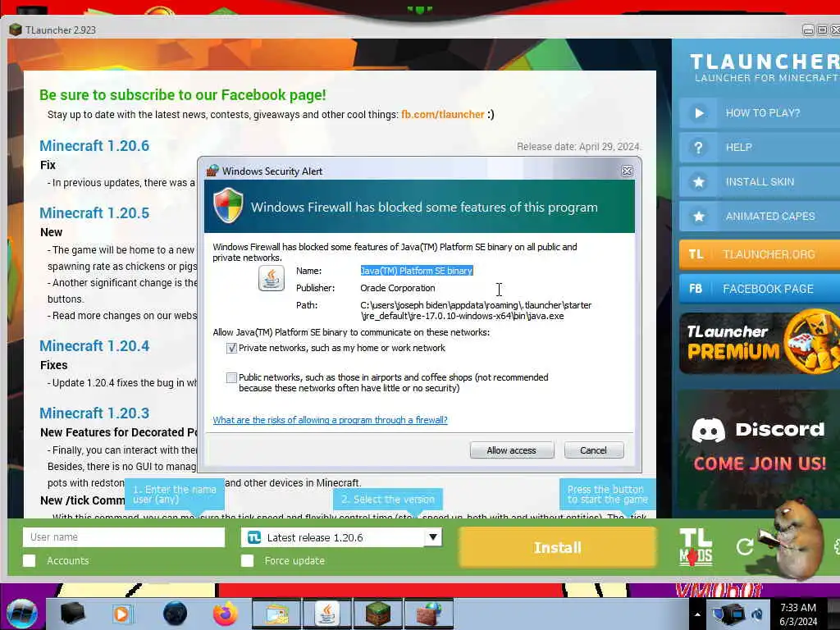This screenshot has width=840, height=630.
Task: Switch to the Minecraft grass block taskbar item
Action: (377, 614)
